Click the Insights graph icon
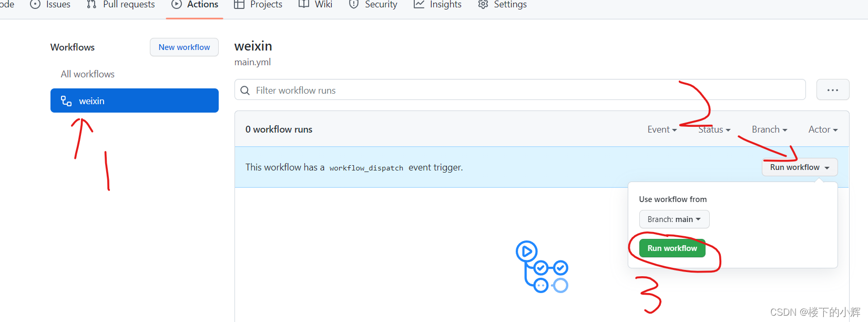868x322 pixels. tap(419, 4)
